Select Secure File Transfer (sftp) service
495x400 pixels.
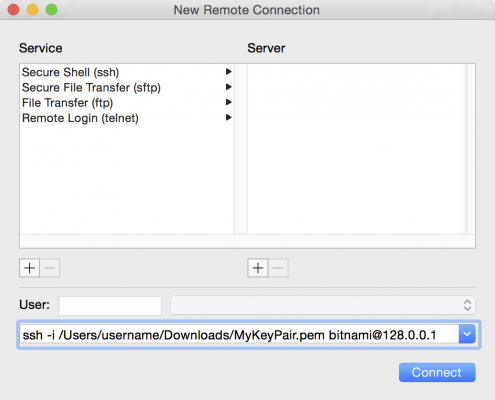(x=127, y=87)
